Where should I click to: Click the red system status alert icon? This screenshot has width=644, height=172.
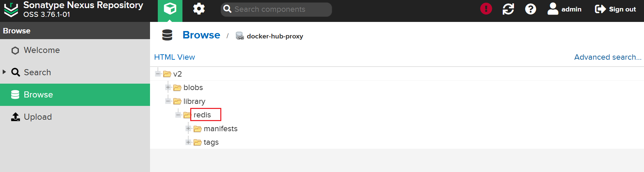486,9
